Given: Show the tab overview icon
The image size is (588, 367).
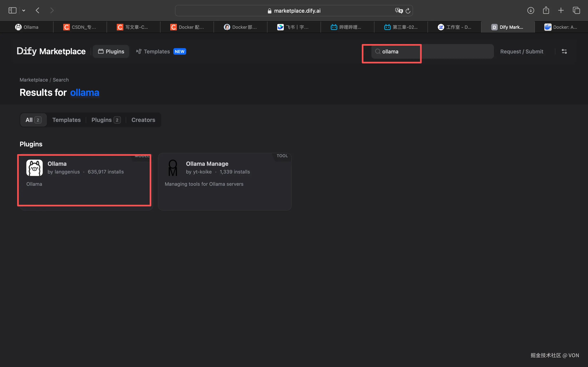Looking at the screenshot, I should click(576, 10).
